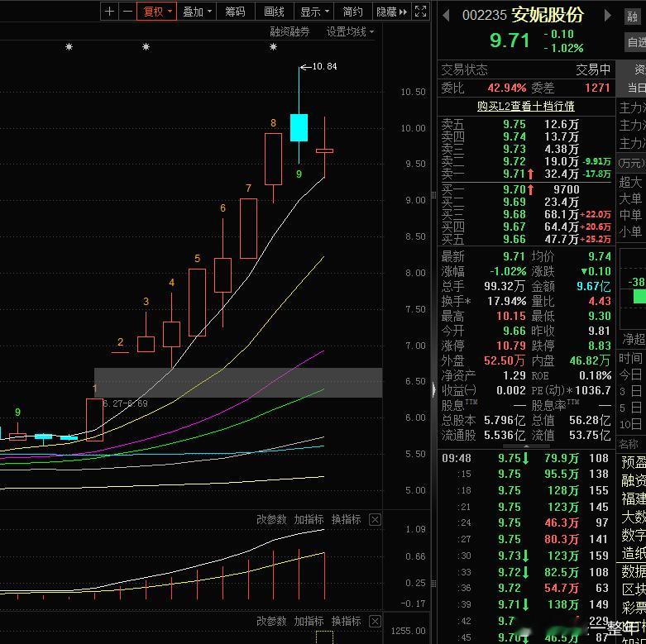This screenshot has height=644, width=646.
Task: Click 买一 price 9.70
Action: [514, 189]
